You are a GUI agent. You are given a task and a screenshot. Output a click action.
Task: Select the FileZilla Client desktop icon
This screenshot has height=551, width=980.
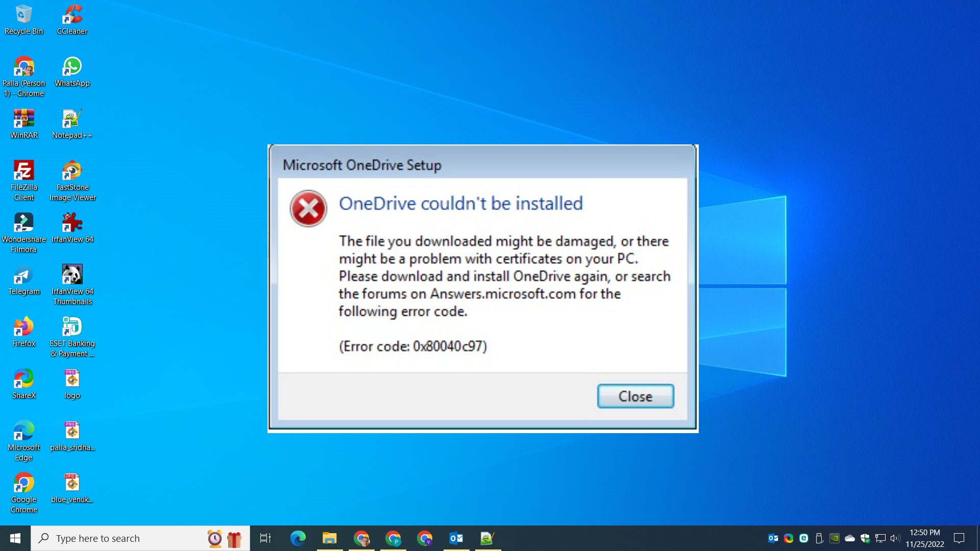[x=23, y=182]
